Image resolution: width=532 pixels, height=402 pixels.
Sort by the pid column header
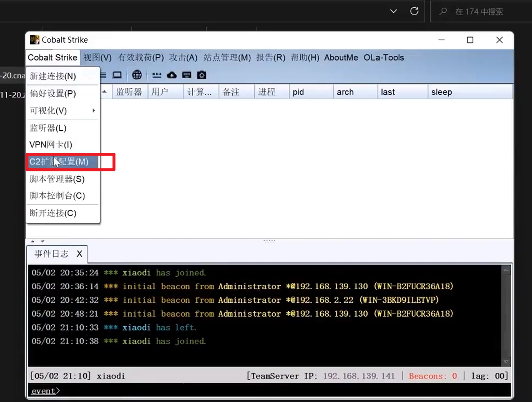[311, 92]
